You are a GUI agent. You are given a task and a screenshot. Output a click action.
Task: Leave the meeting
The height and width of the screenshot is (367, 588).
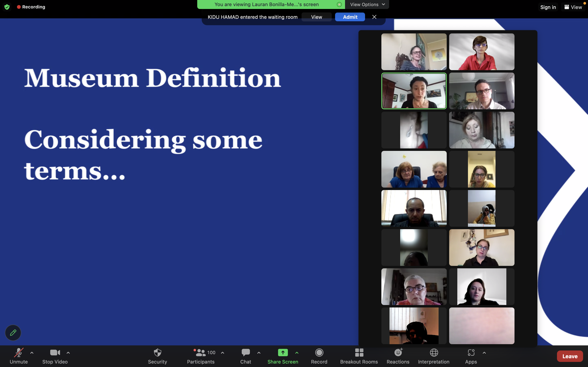(x=570, y=356)
